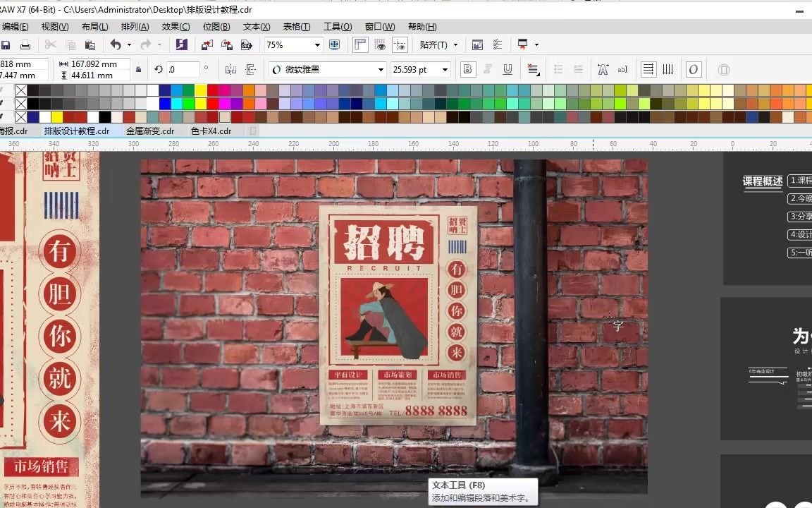This screenshot has width=812, height=508.
Task: Click the edit text button on property bar
Action: 622,68
